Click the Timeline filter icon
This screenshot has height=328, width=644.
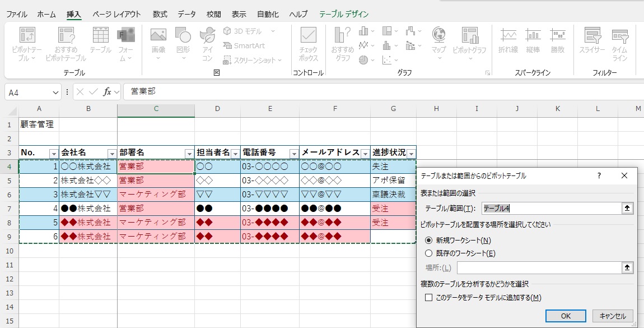coord(619,37)
